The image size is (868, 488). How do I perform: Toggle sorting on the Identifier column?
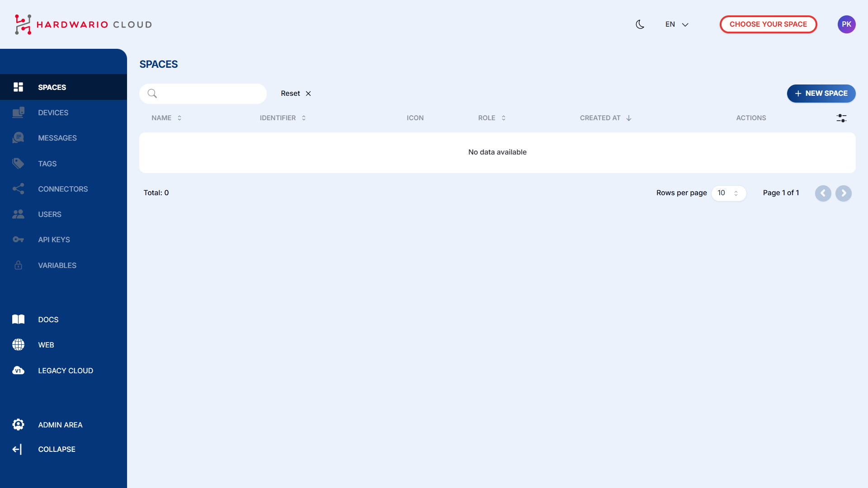[303, 118]
